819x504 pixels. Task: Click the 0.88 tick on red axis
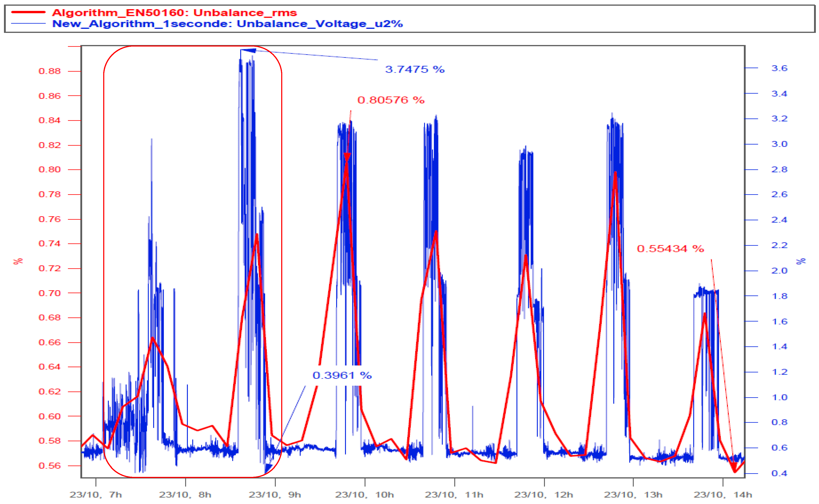(50, 71)
